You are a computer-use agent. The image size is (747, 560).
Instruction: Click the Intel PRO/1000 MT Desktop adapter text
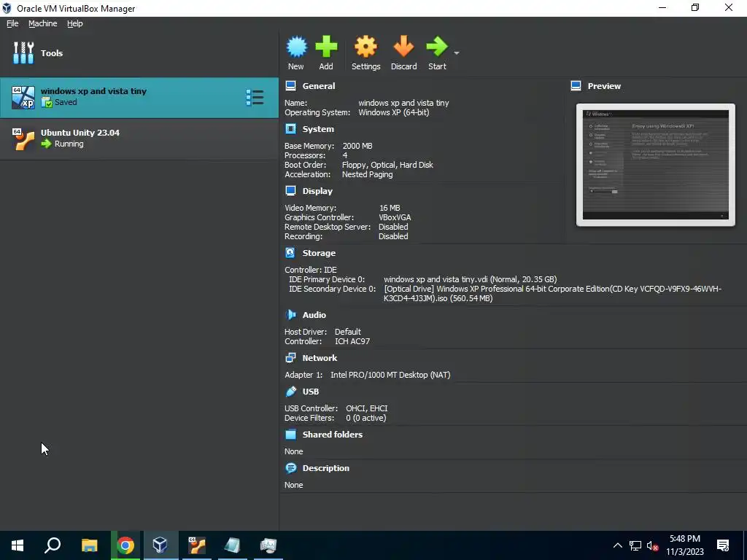pos(390,375)
